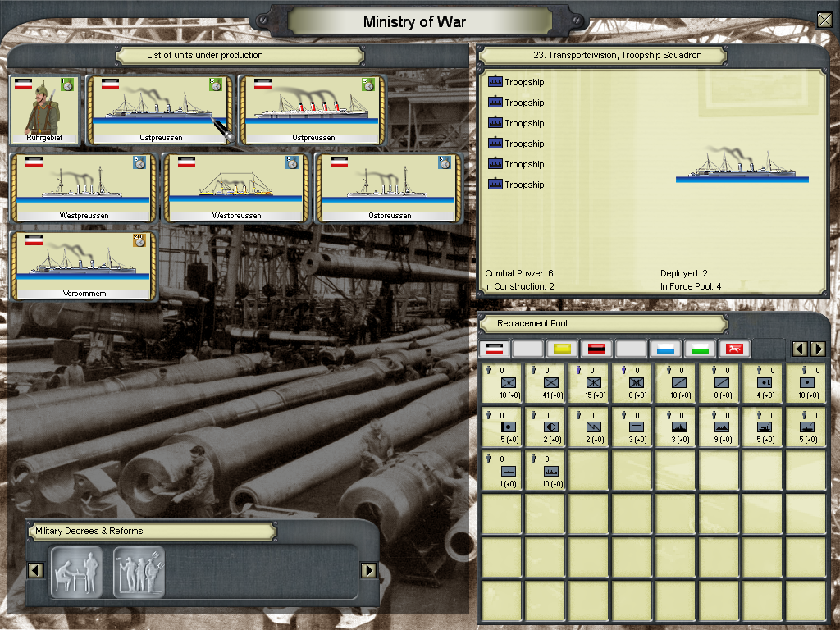Select the decree icon showing peasants with pitchfork

point(139,571)
